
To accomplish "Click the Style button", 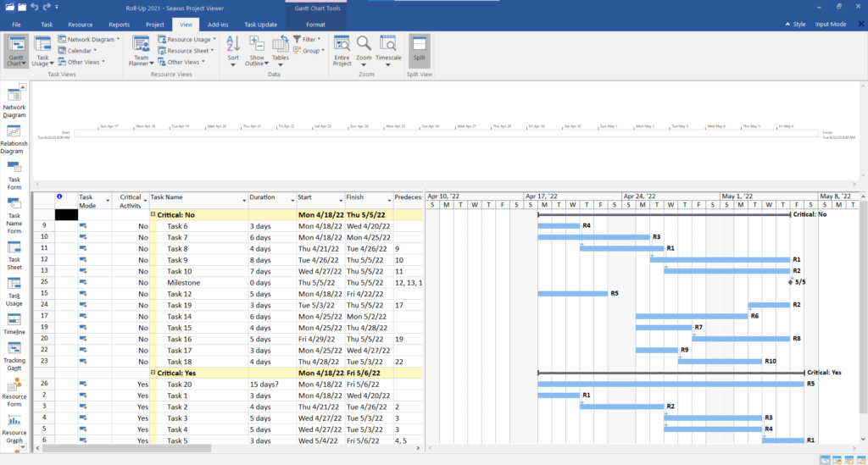I will (x=796, y=25).
